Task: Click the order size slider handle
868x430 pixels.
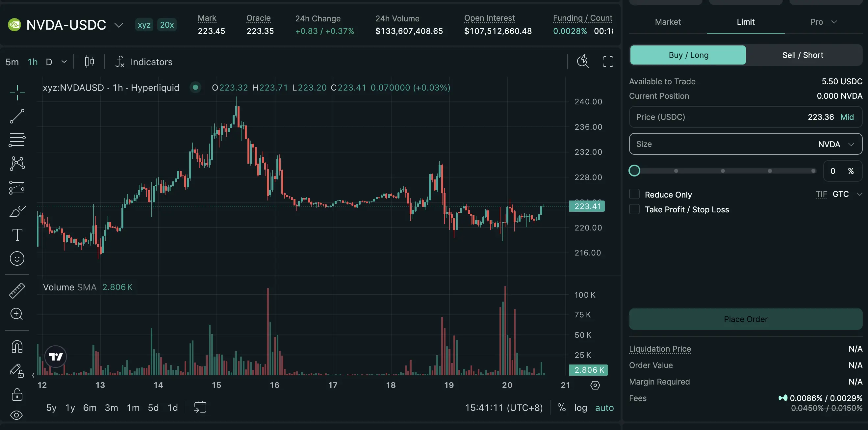Action: [634, 171]
